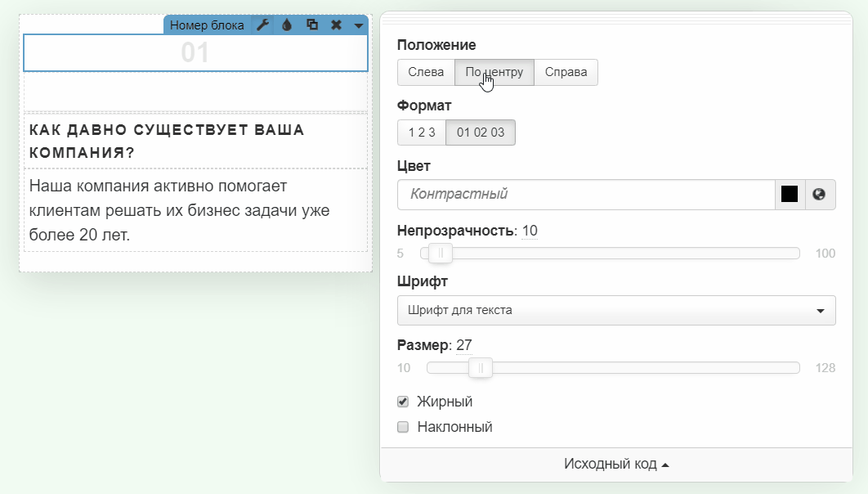Expand the block toolbar dropdown arrow
Image resolution: width=868 pixels, height=494 pixels.
359,26
